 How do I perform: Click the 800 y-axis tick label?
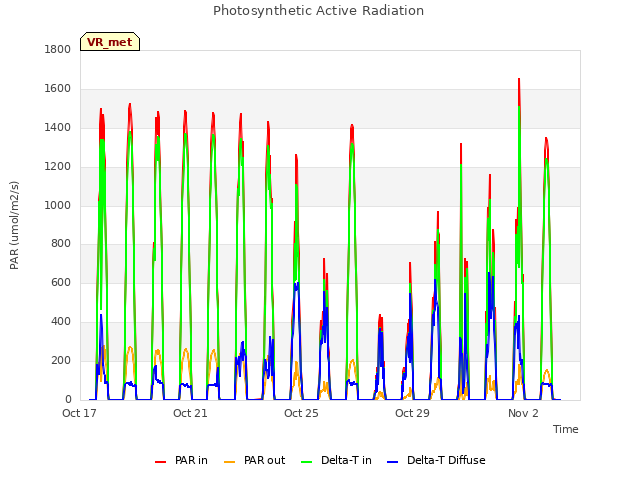pos(61,244)
